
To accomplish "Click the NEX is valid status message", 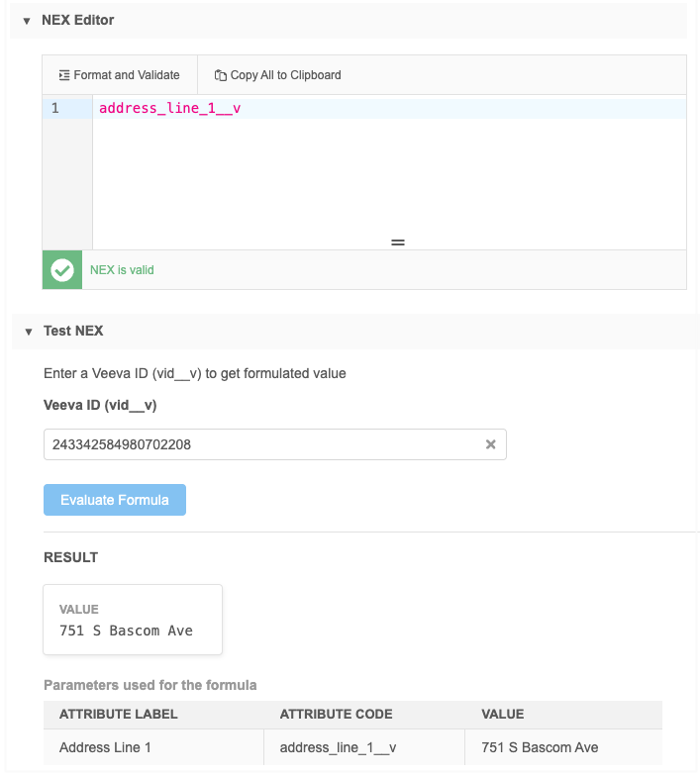I will 122,269.
